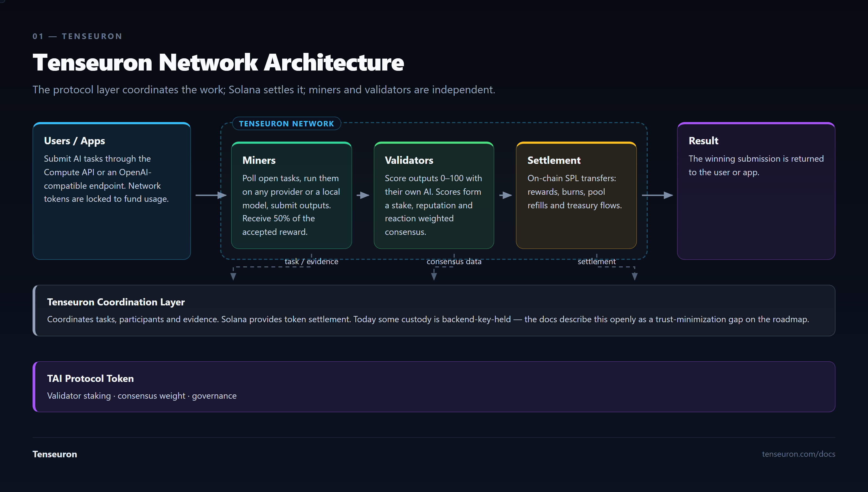The height and width of the screenshot is (492, 868).
Task: Click 'Validator staking · consensus weight · governance' text
Action: coord(142,396)
